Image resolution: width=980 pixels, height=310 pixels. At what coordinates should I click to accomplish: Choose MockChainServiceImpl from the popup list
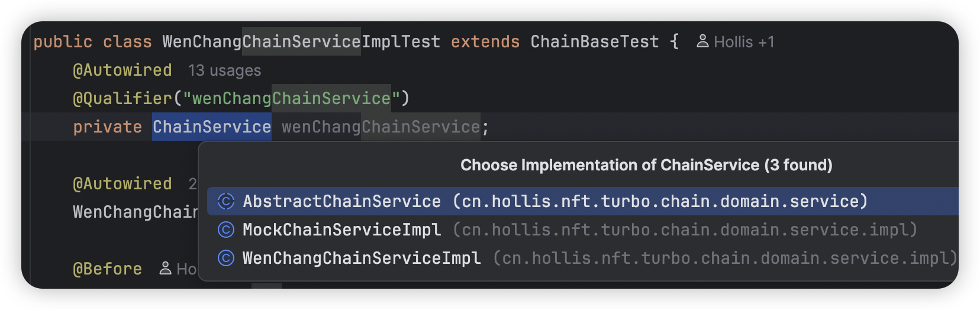[341, 230]
